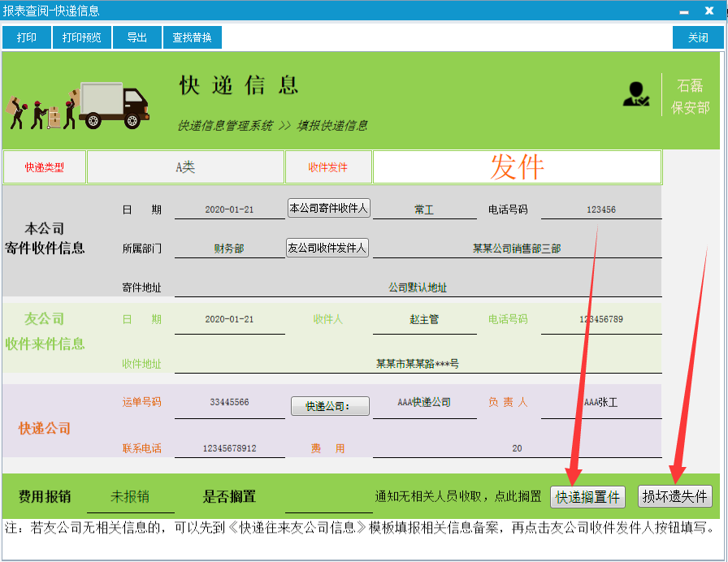Click the user avatar icon

click(635, 94)
